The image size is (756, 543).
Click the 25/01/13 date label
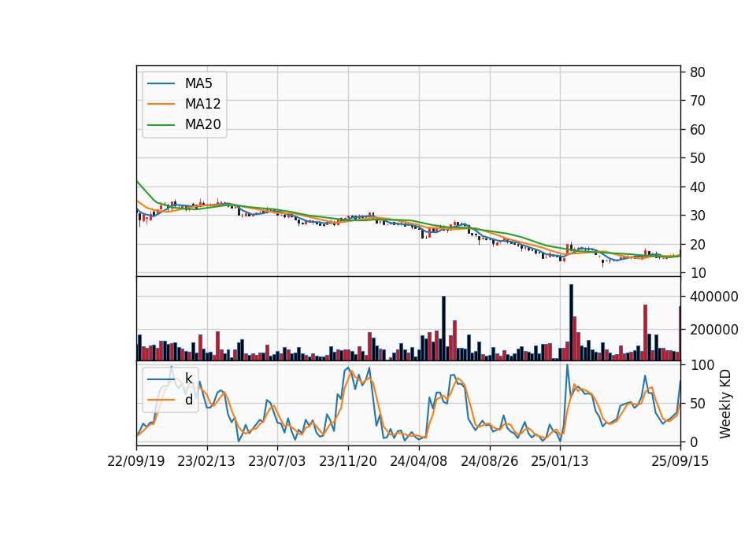(x=560, y=461)
